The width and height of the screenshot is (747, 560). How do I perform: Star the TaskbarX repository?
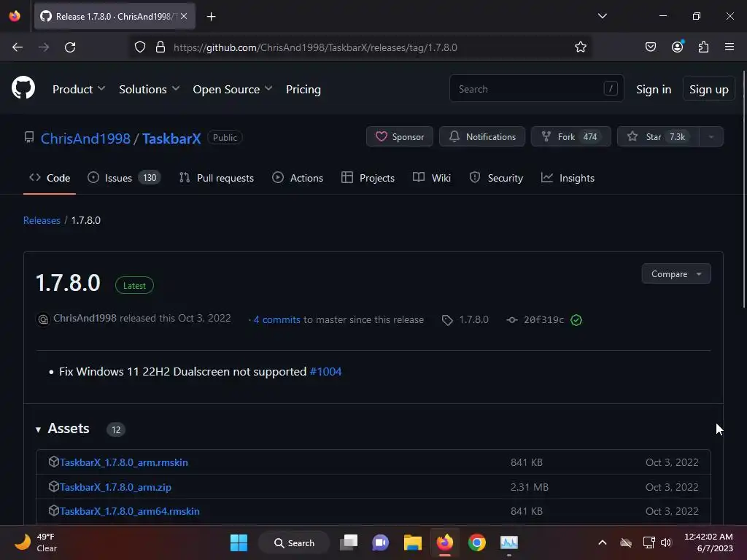(658, 136)
